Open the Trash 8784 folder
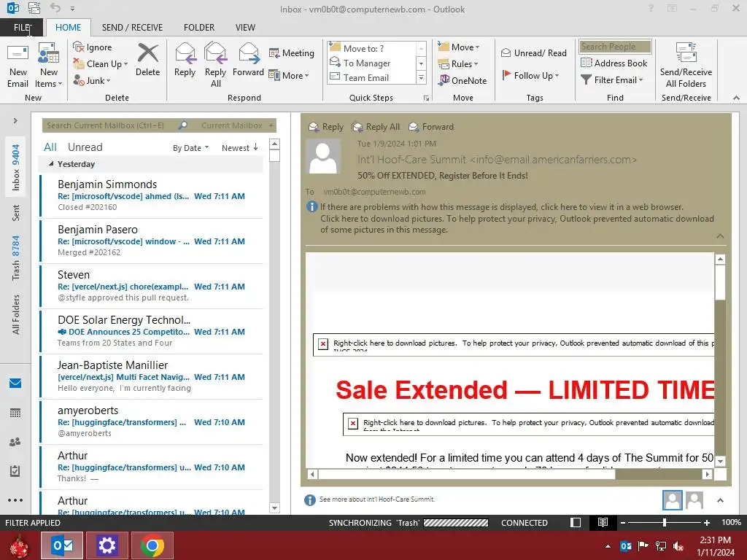The image size is (747, 560). coord(16,257)
